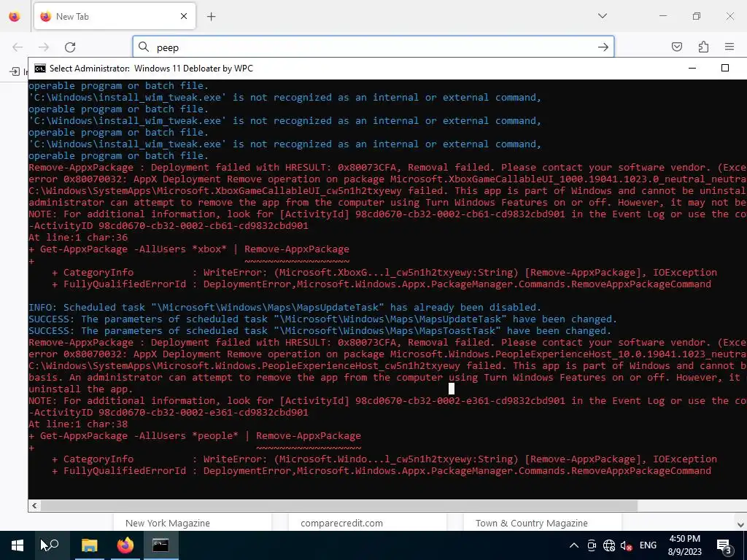
Task: Expand the list all tabs chevron
Action: [602, 16]
